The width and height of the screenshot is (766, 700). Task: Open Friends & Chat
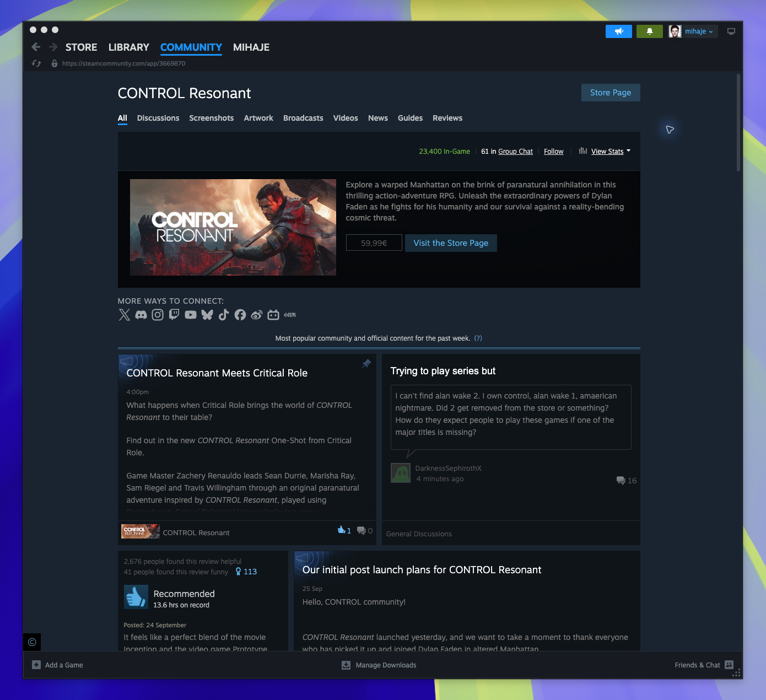pyautogui.click(x=704, y=665)
